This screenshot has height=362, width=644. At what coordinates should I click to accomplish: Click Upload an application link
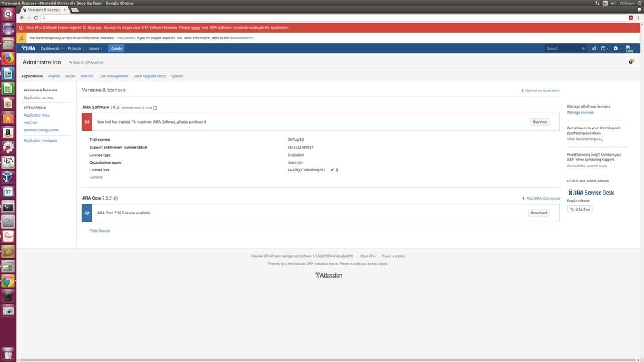[540, 91]
